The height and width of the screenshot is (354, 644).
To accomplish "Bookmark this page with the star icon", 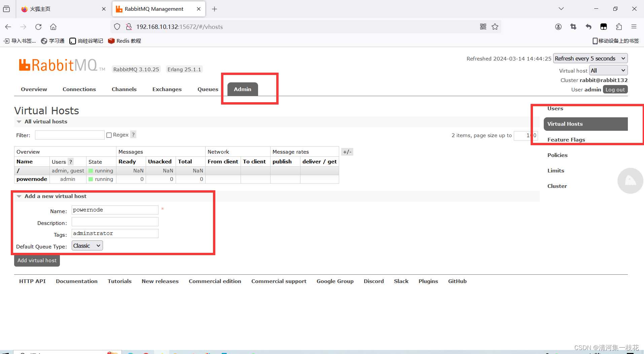I will 495,27.
